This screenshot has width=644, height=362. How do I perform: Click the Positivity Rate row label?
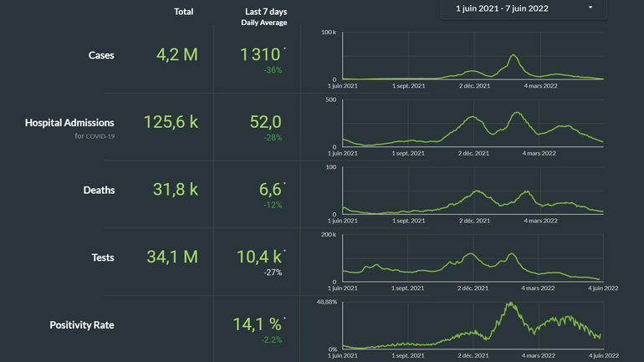point(82,325)
